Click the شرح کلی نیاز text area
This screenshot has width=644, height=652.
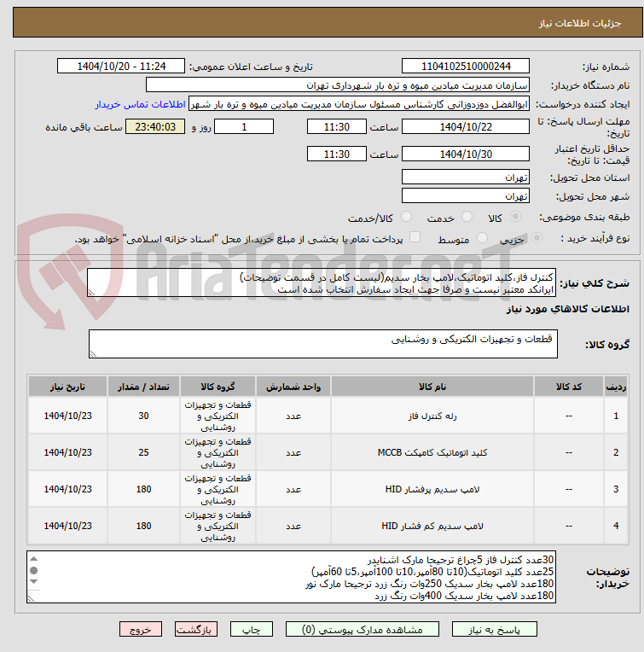322,282
